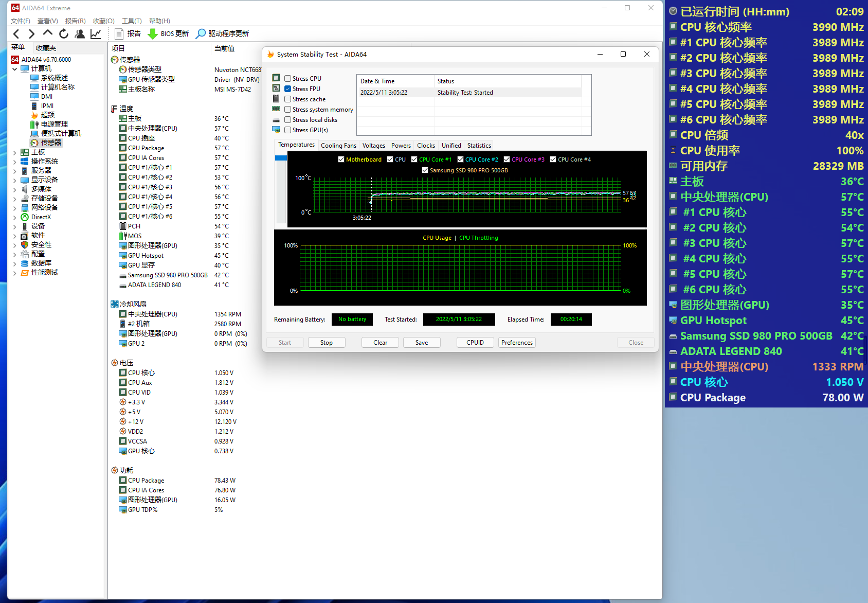Screen dimensions: 868x603
Task: Click the back navigation arrow in toolbar
Action: [x=16, y=34]
